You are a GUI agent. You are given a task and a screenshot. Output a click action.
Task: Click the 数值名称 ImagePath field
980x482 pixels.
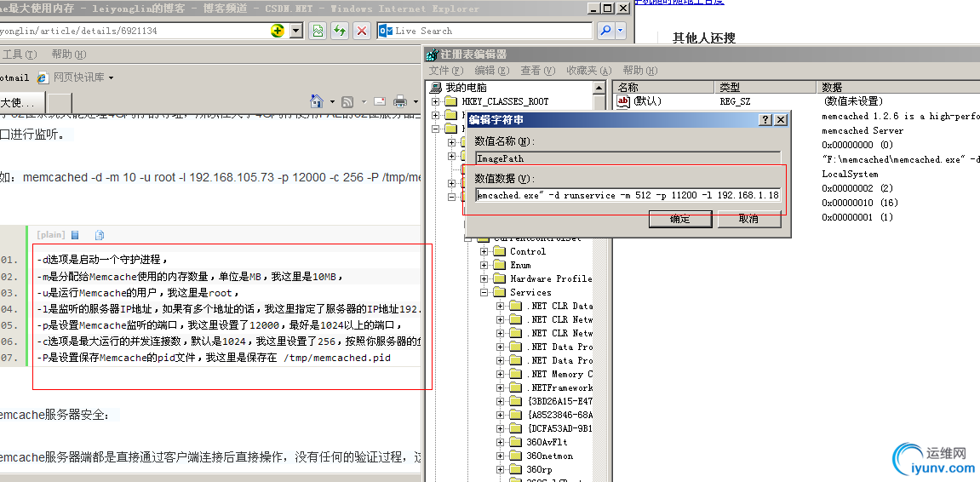628,158
